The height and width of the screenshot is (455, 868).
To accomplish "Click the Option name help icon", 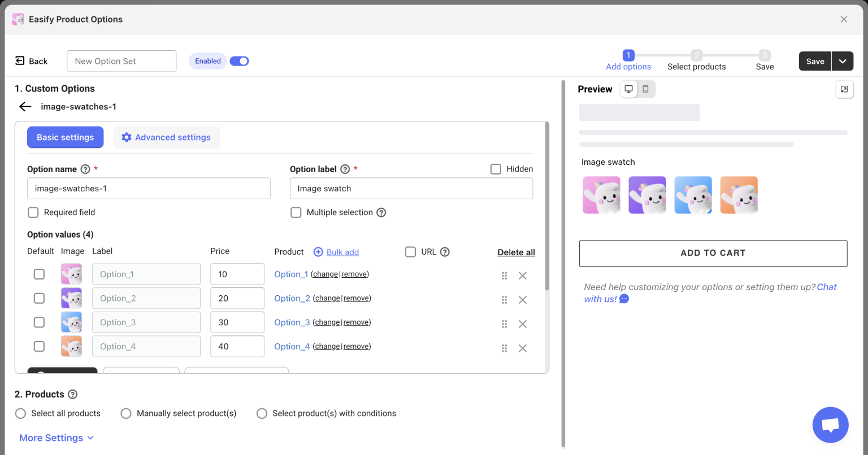I will [85, 169].
